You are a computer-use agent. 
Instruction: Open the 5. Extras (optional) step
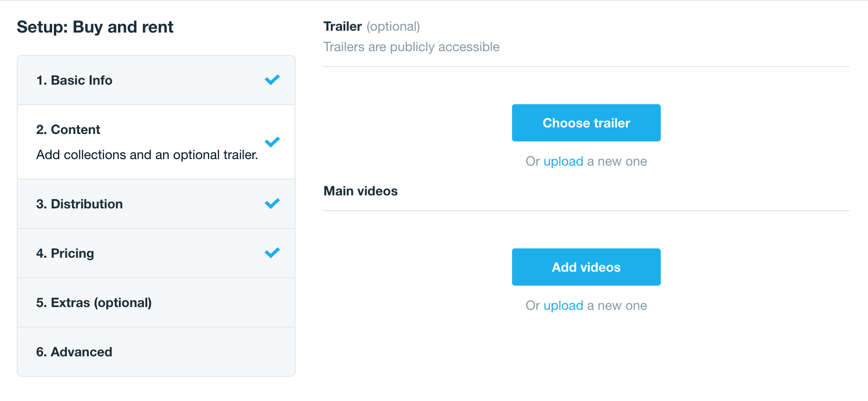tap(94, 303)
